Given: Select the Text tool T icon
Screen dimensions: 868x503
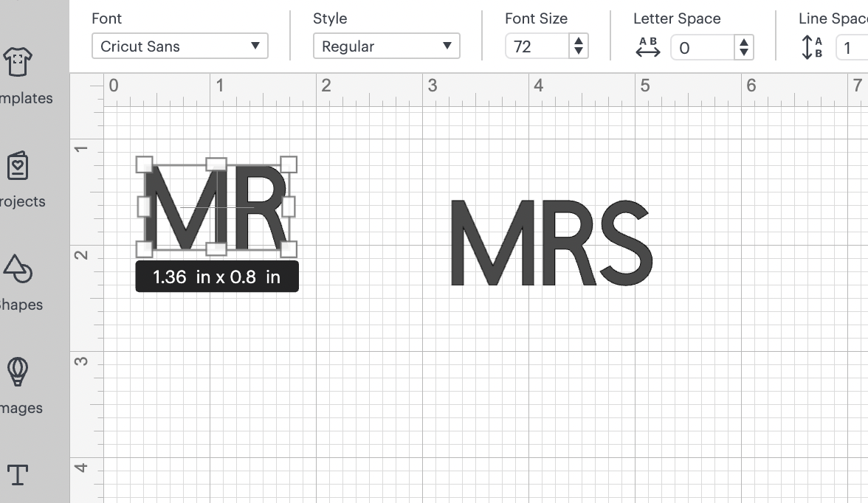Looking at the screenshot, I should (x=18, y=475).
